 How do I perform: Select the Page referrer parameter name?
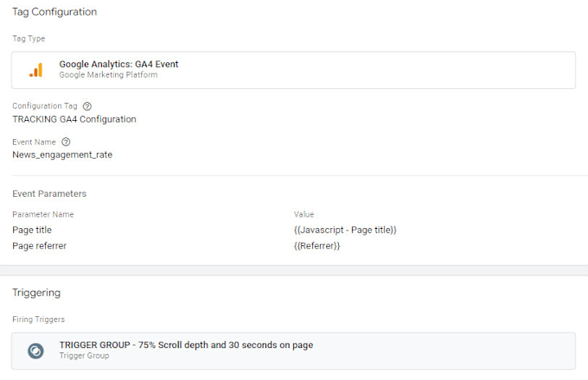pyautogui.click(x=40, y=245)
